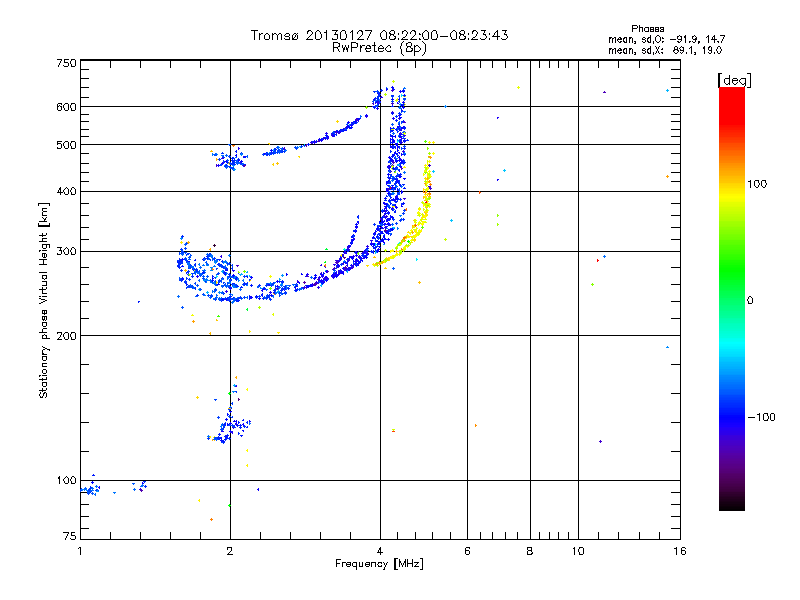Click the x-axis '1' tick label
This screenshot has height=600, width=800.
point(80,551)
